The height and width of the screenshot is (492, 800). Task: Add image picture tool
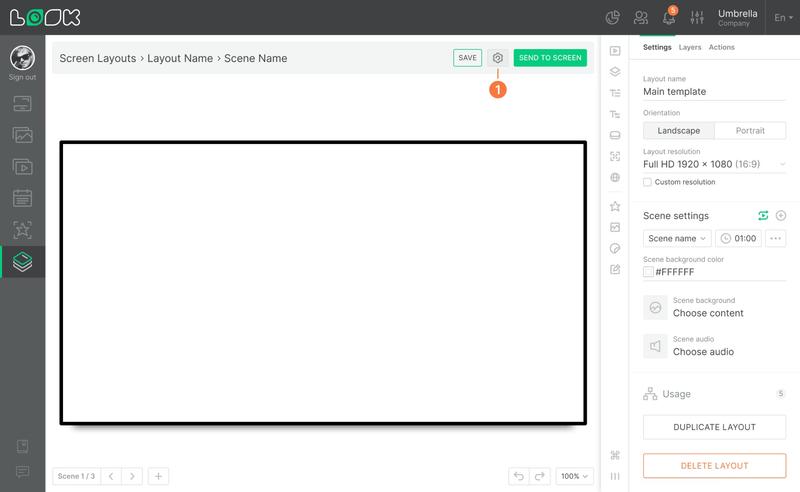615,227
